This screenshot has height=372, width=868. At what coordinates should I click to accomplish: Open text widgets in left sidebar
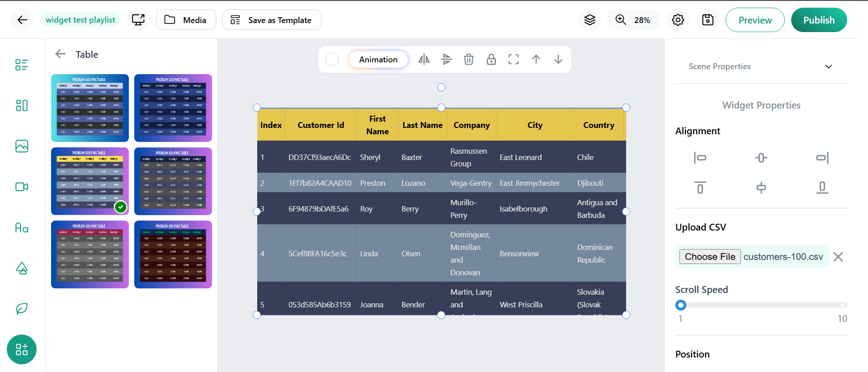tap(22, 227)
